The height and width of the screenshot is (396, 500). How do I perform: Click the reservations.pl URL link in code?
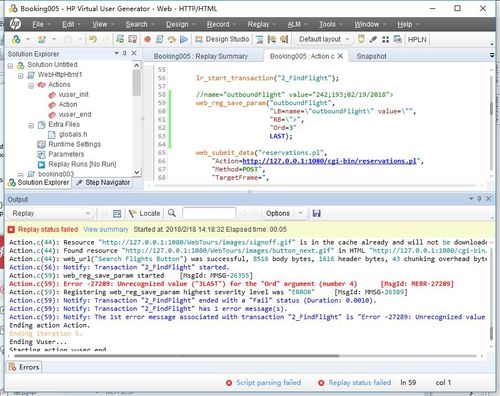click(x=329, y=161)
